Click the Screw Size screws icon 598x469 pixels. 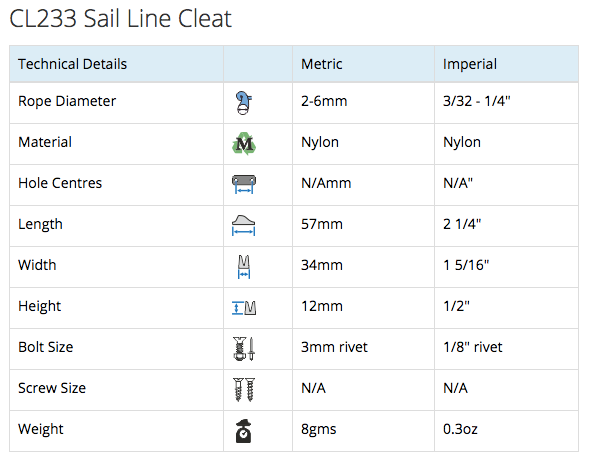click(x=244, y=389)
